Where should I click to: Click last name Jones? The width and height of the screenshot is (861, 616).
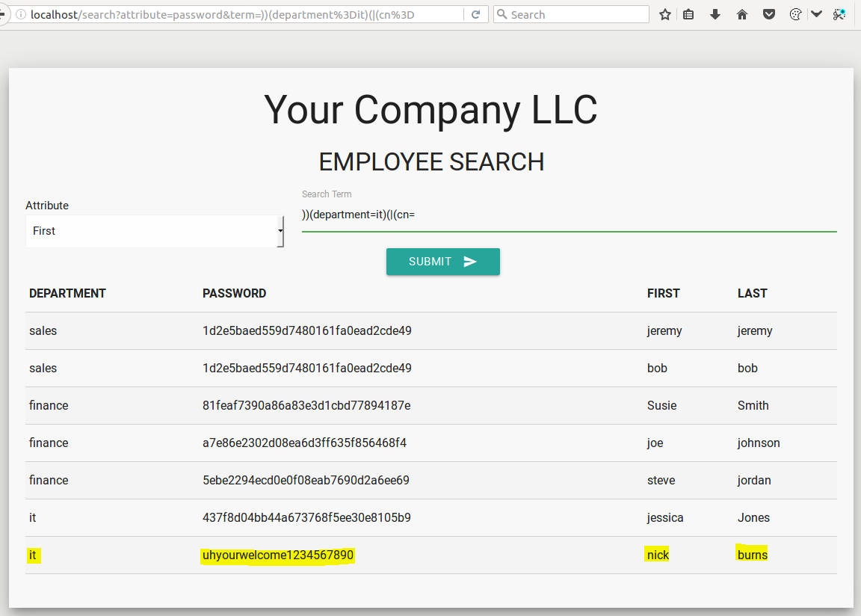[x=753, y=518]
